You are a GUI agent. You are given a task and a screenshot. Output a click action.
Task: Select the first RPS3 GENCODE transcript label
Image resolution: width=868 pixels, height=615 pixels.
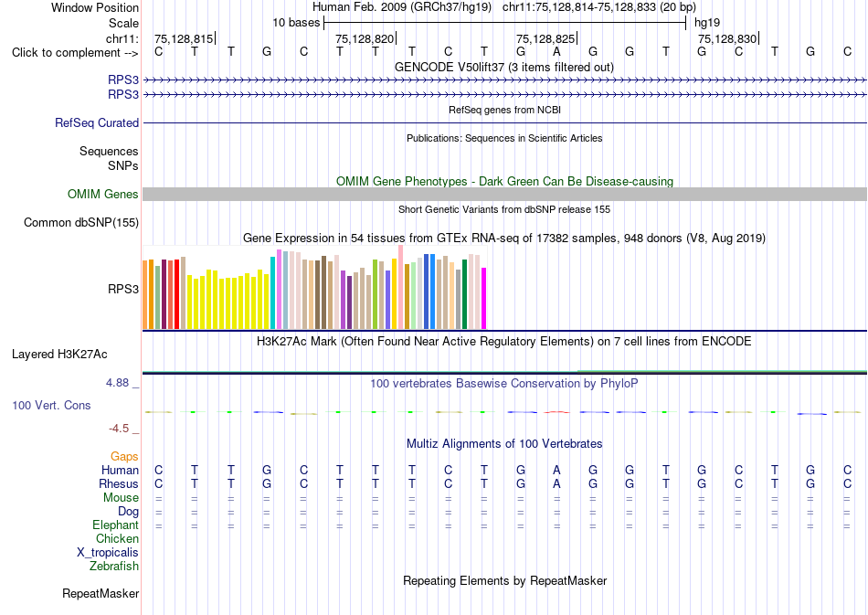[123, 80]
